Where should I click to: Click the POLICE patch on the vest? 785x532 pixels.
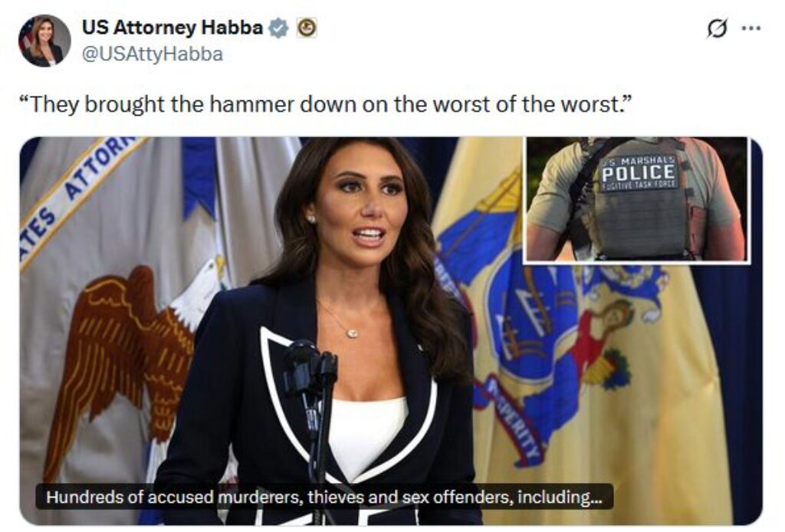tap(639, 172)
